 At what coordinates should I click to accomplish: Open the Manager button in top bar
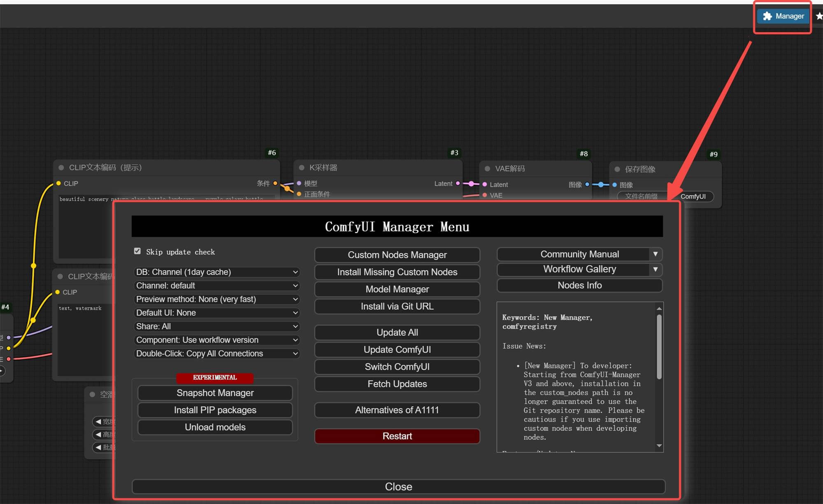point(783,16)
